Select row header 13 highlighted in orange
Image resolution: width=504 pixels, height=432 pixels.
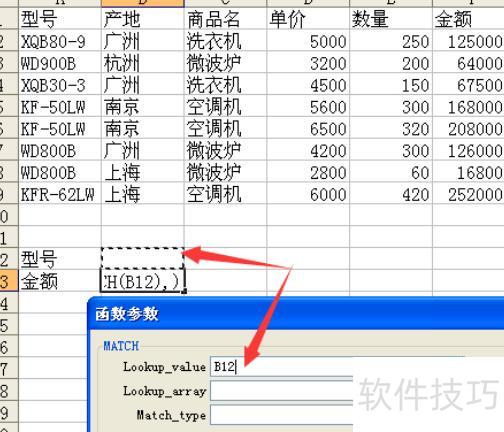[x=9, y=281]
